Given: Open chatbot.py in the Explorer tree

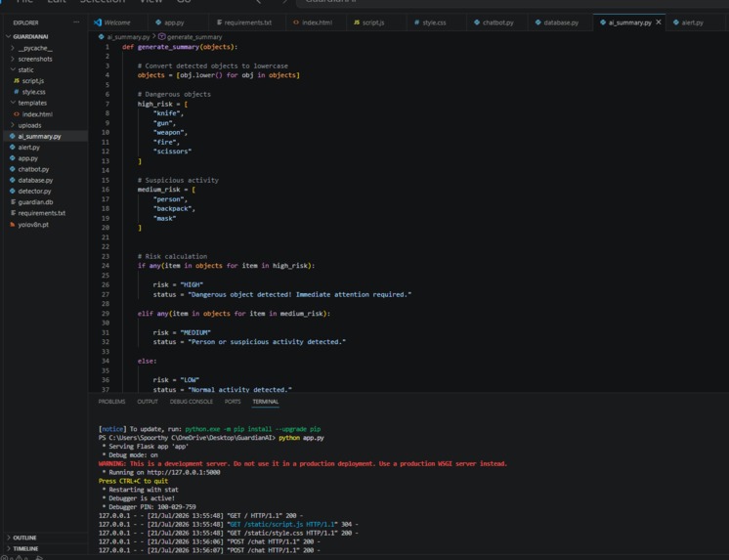Looking at the screenshot, I should coord(33,169).
